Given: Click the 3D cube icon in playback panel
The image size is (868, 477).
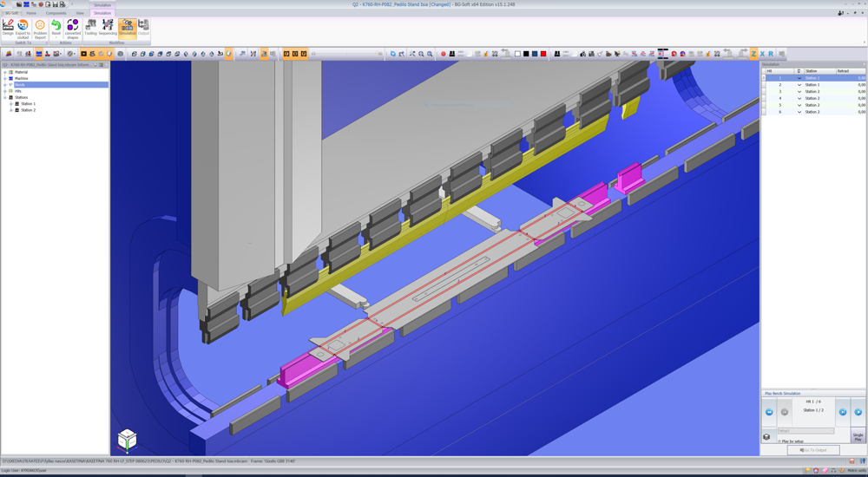Looking at the screenshot, I should tap(766, 437).
